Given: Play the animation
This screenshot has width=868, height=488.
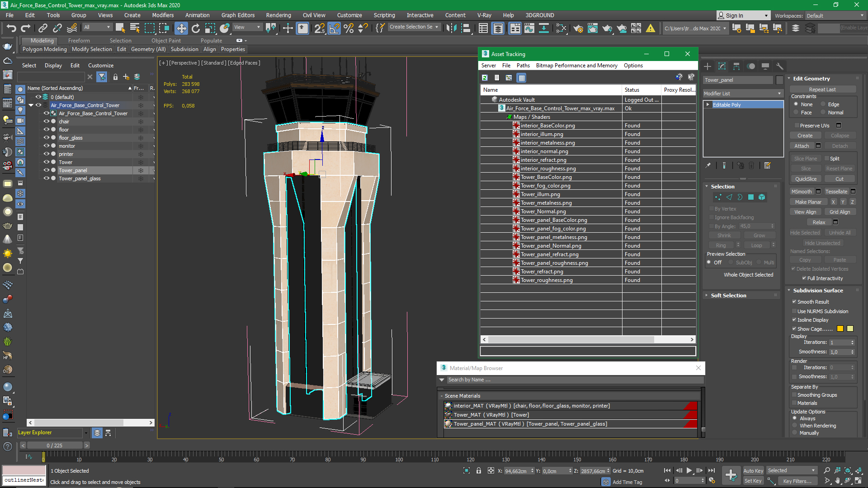Looking at the screenshot, I should pos(689,470).
